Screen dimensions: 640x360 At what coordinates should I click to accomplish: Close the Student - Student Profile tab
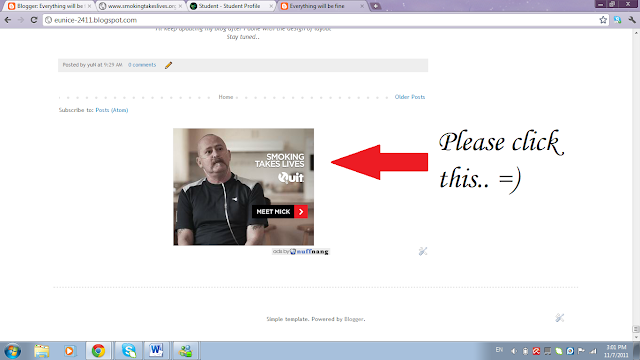(x=271, y=6)
